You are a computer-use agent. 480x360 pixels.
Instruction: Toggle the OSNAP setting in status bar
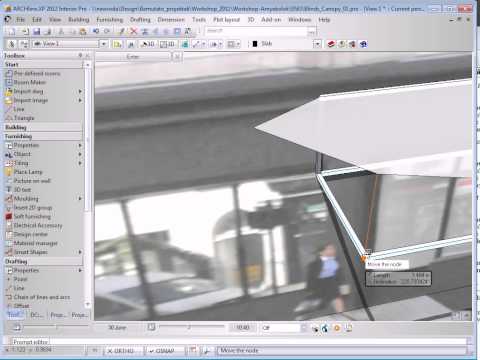pyautogui.click(x=163, y=351)
